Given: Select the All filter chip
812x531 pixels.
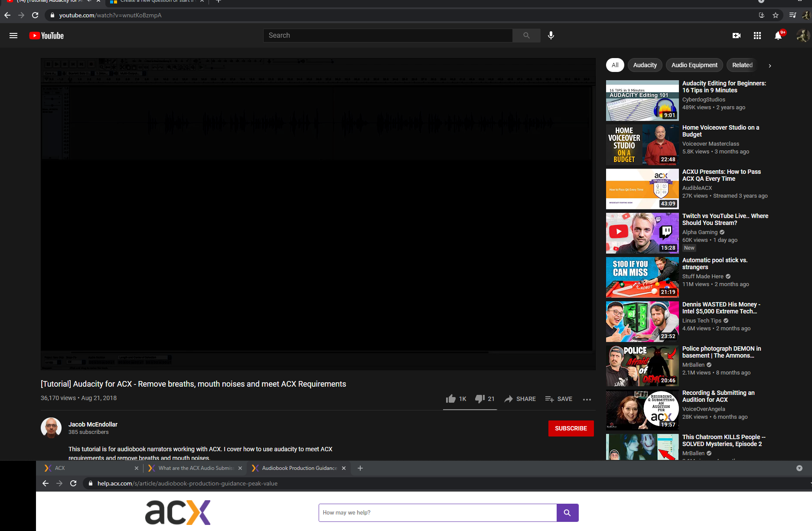Looking at the screenshot, I should (x=615, y=65).
